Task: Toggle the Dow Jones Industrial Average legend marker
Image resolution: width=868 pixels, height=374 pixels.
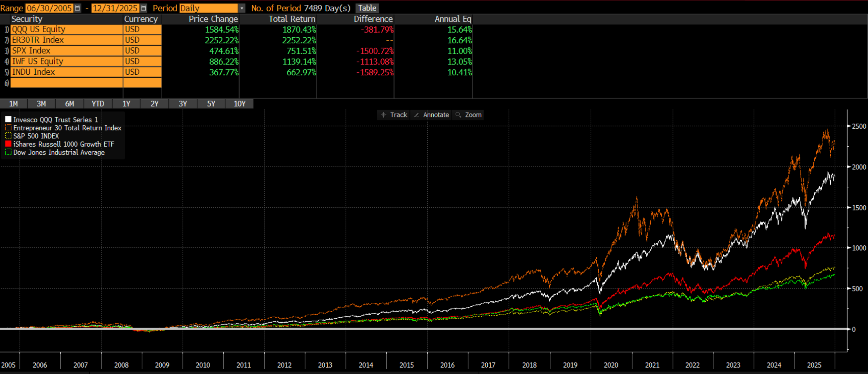Action: [x=8, y=152]
